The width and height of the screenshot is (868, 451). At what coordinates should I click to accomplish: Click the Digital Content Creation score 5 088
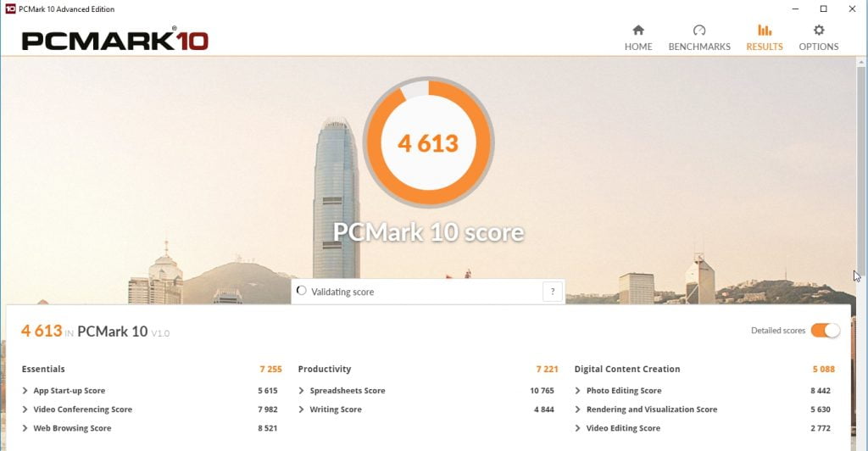(x=824, y=369)
